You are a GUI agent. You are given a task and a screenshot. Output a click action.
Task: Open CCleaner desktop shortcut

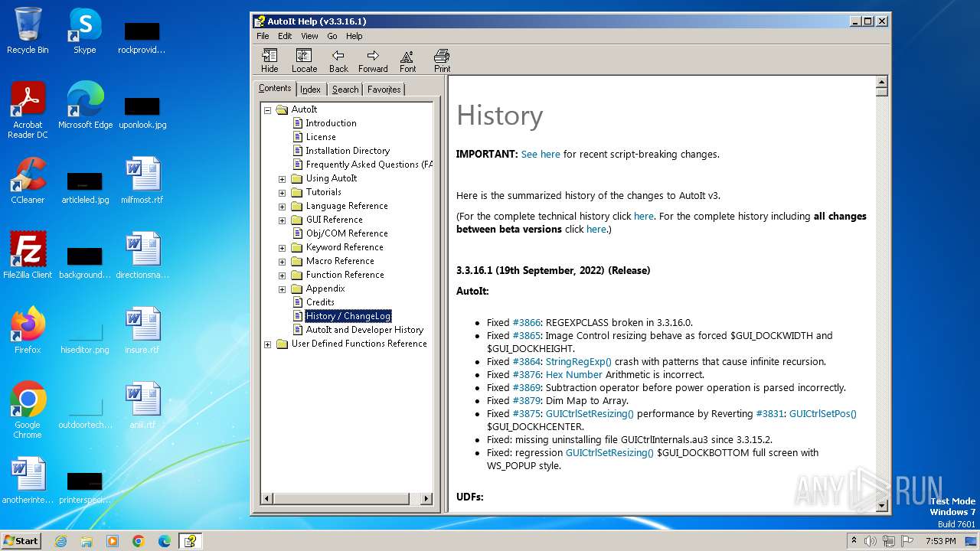coord(28,181)
